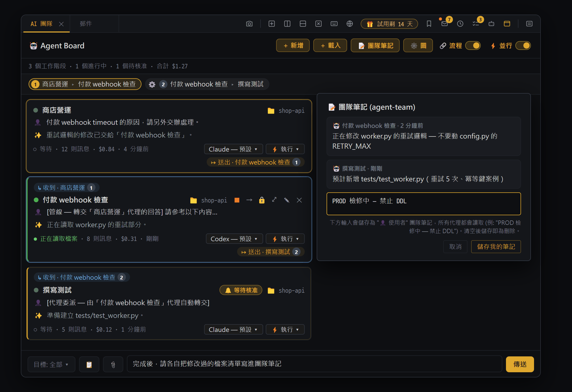This screenshot has width=572, height=392.
Task: Open Codex — 預設 model dropdown
Action: point(234,239)
